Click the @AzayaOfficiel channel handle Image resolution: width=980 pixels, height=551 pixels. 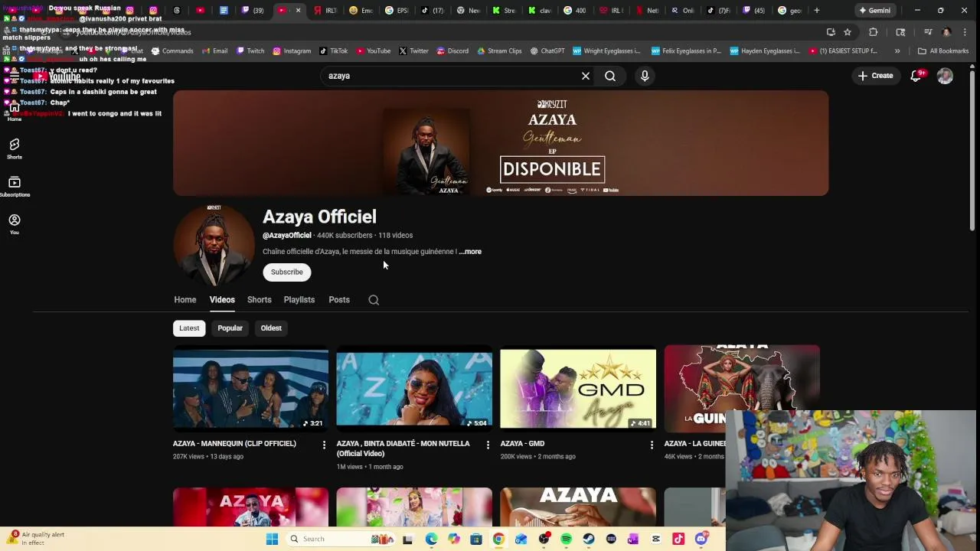click(287, 235)
